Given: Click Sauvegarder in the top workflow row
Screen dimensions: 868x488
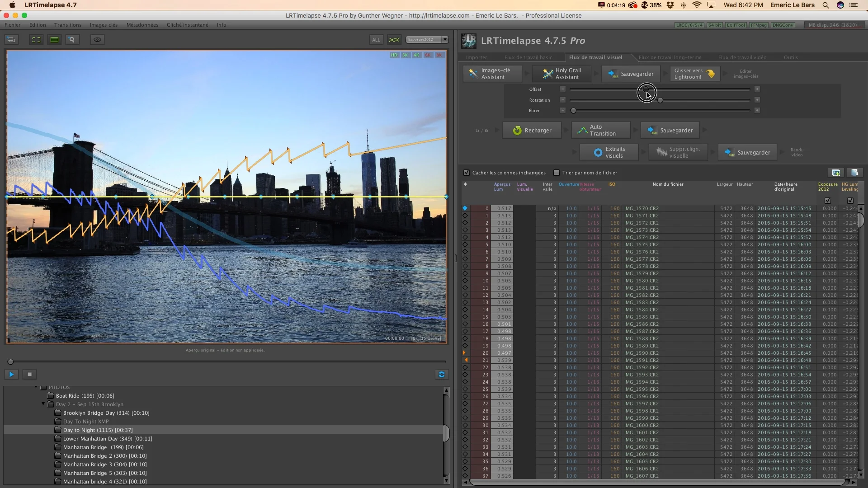Looking at the screenshot, I should pos(630,74).
